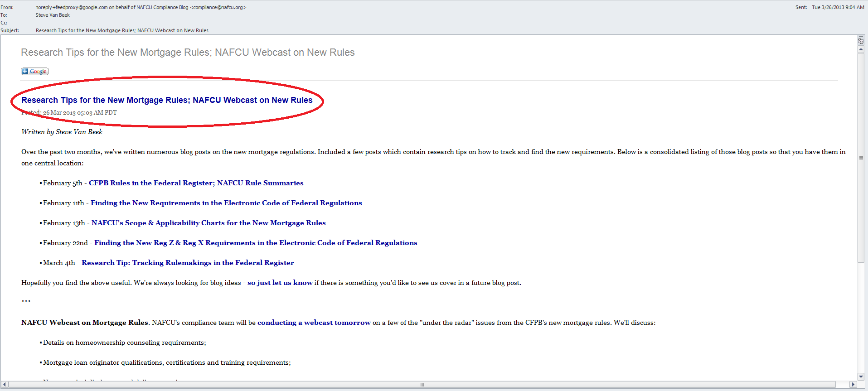Click recipient Steve Van Beek in To field
This screenshot has height=391, width=868.
coord(53,15)
